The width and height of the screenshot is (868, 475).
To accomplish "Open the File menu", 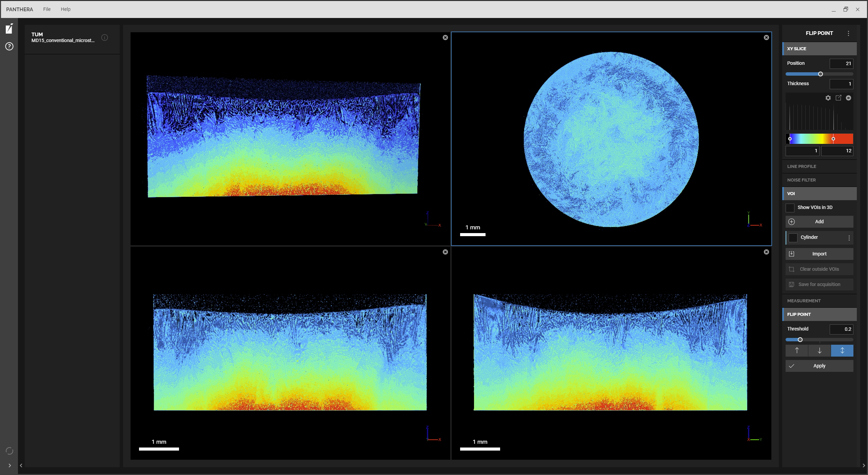I will click(47, 9).
